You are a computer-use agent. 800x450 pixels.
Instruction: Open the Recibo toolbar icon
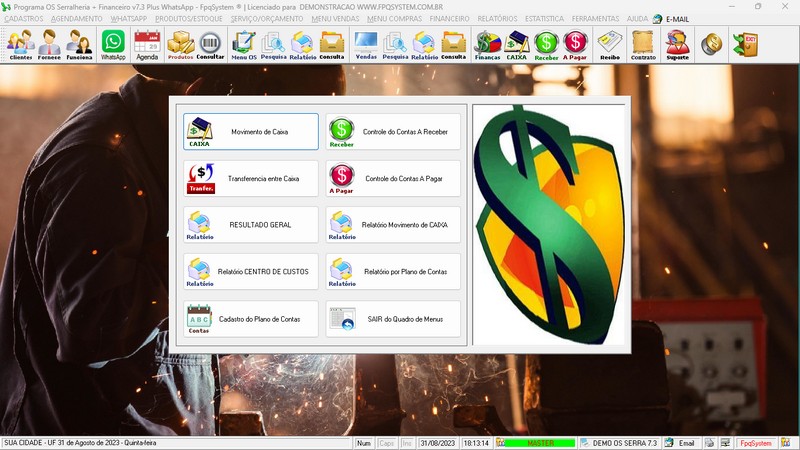point(609,45)
